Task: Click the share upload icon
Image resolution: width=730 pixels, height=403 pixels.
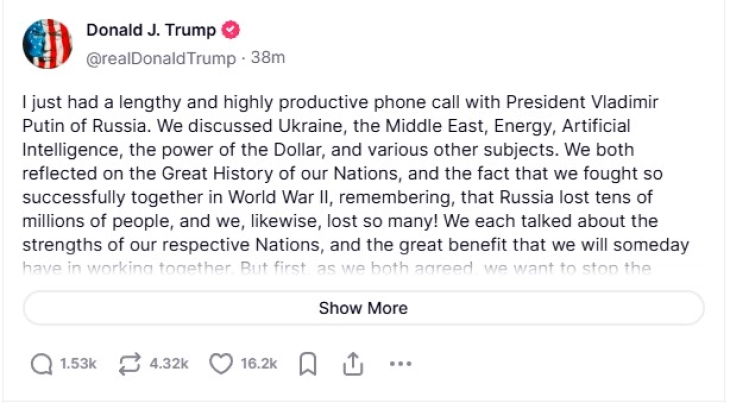Action: coord(352,365)
